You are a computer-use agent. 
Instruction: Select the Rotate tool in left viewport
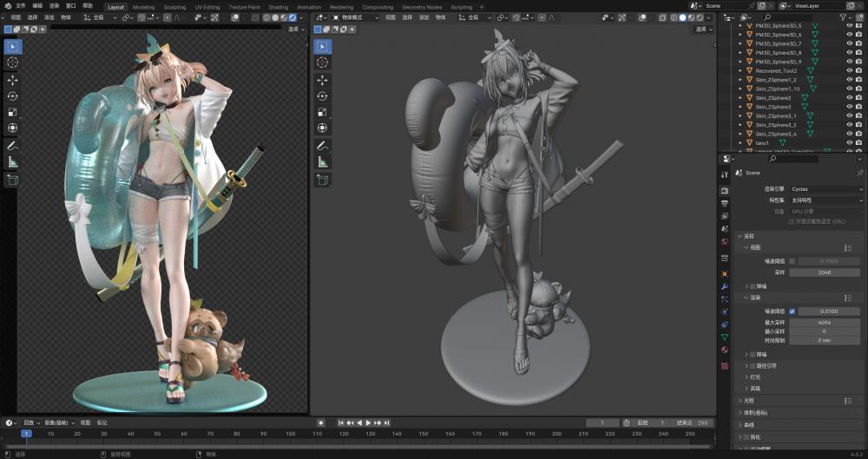12,96
